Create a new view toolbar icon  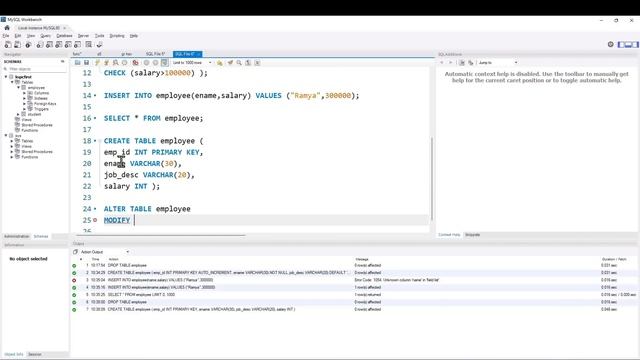pyautogui.click(x=59, y=44)
